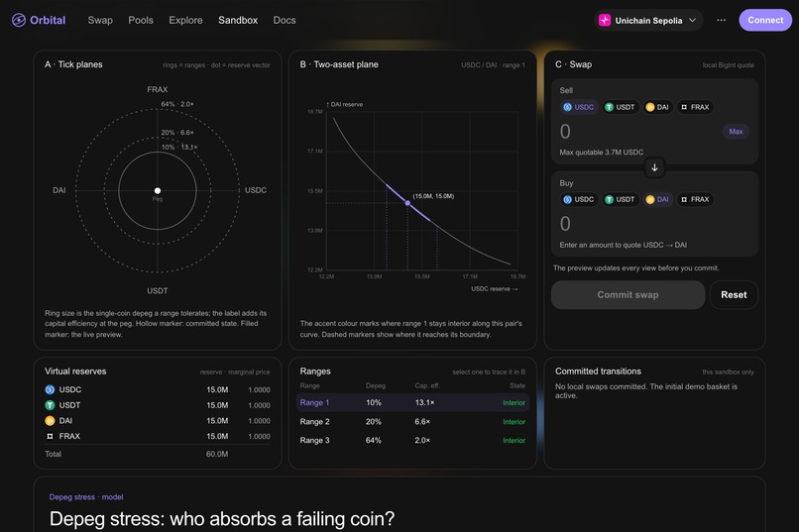Click the 'Max quotable 3.7M USDC' text

click(602, 153)
